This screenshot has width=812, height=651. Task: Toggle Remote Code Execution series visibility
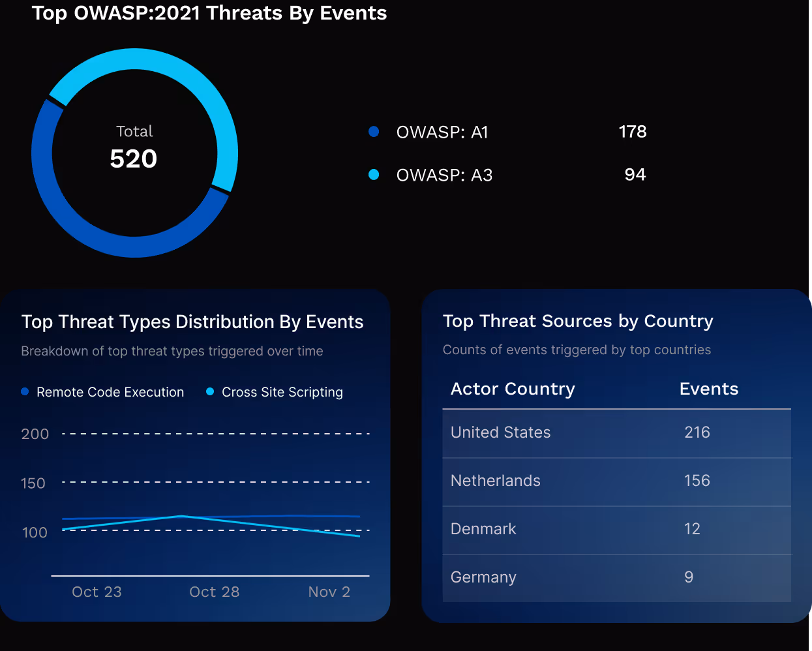[110, 391]
